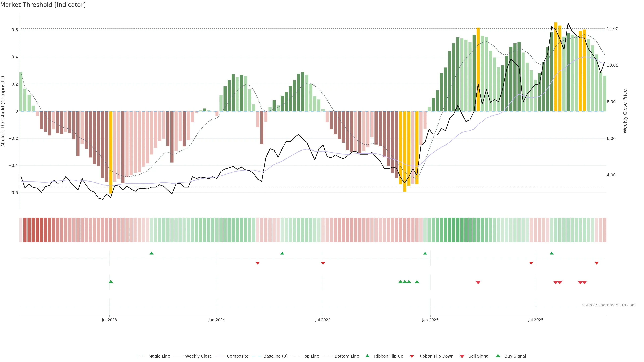Hide the Bottom Line series in legend
This screenshot has height=362, width=644.
[346, 356]
